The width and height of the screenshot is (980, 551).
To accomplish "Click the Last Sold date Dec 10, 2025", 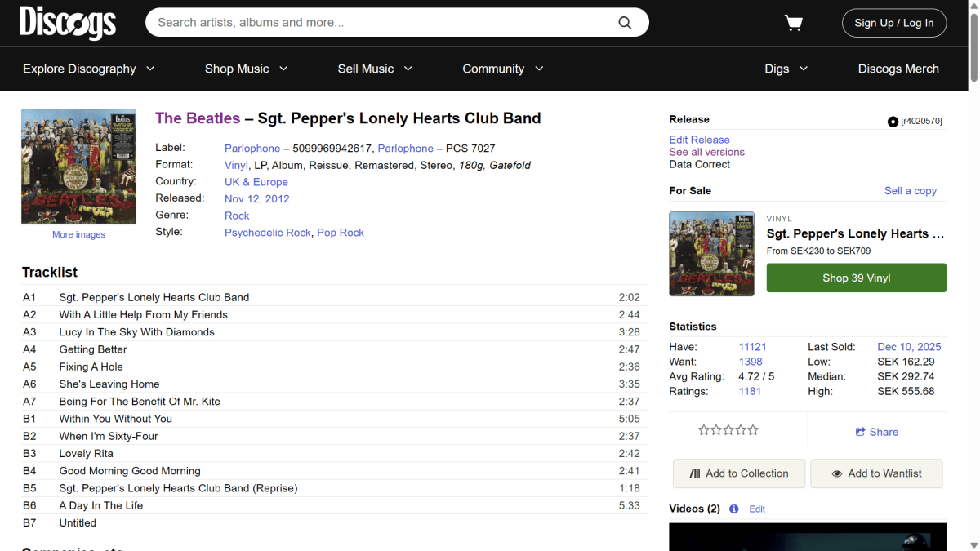I will coord(909,347).
